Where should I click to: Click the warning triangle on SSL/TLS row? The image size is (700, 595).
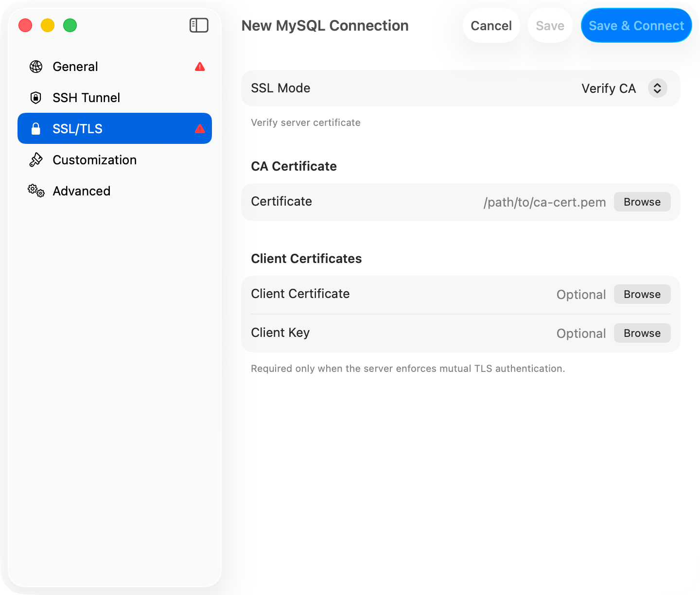[x=200, y=129]
